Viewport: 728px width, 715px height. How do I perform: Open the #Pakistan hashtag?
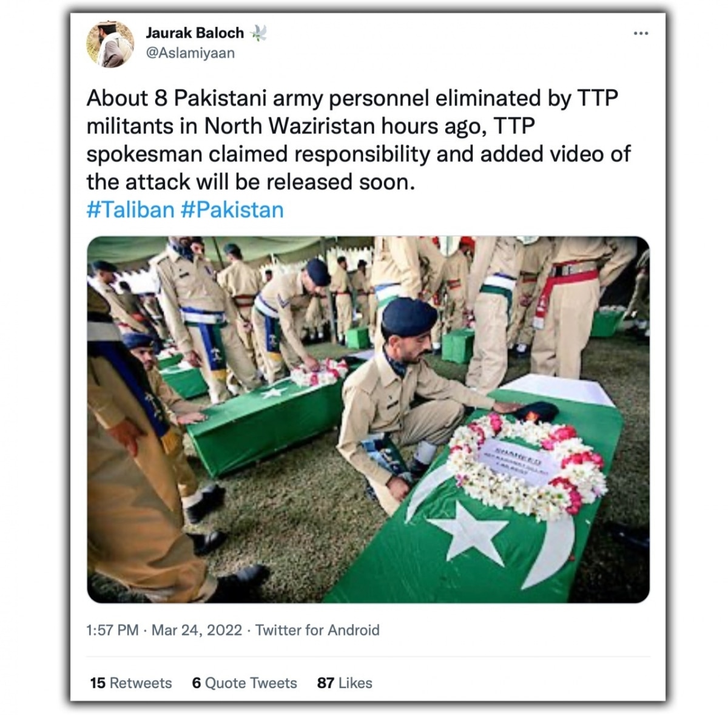click(x=232, y=210)
